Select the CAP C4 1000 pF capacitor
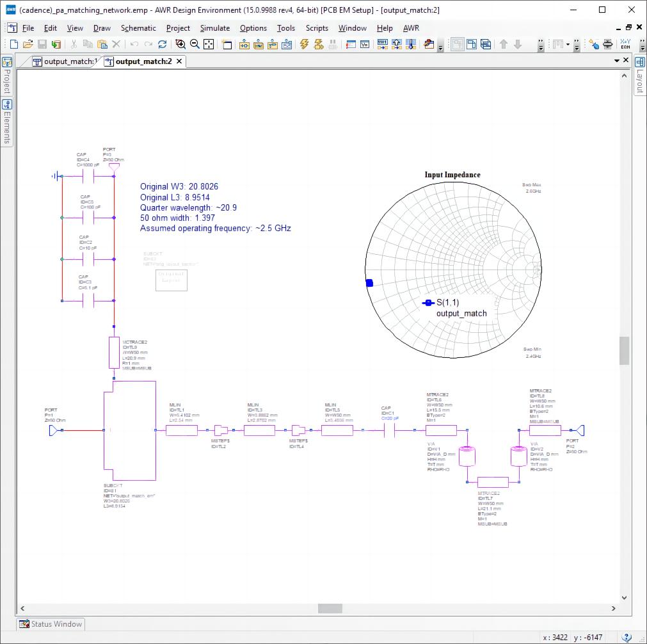The image size is (647, 644). click(88, 177)
